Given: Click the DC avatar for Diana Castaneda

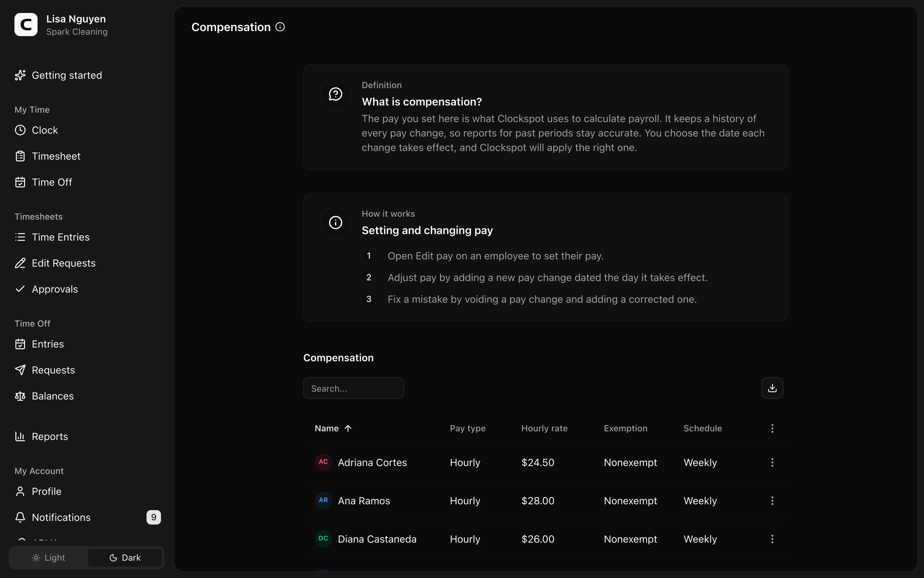Looking at the screenshot, I should (323, 539).
